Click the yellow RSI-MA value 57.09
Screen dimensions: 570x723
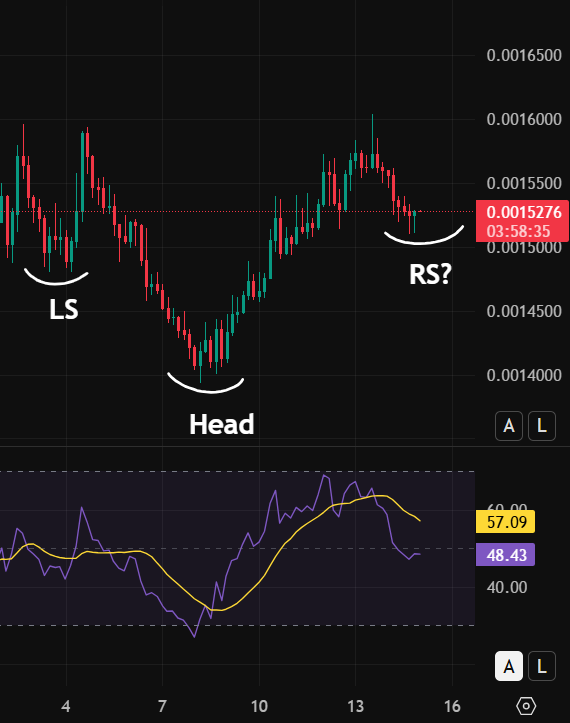coord(506,522)
